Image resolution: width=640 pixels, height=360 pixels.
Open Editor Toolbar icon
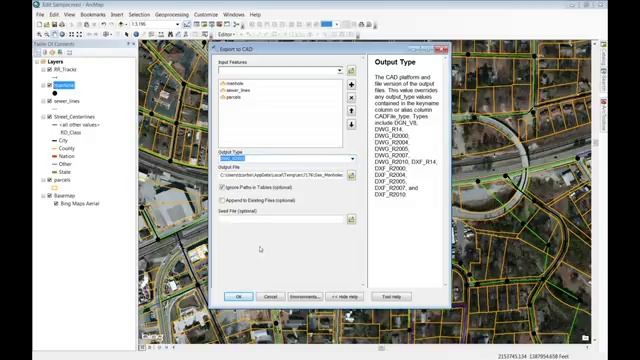click(x=187, y=24)
